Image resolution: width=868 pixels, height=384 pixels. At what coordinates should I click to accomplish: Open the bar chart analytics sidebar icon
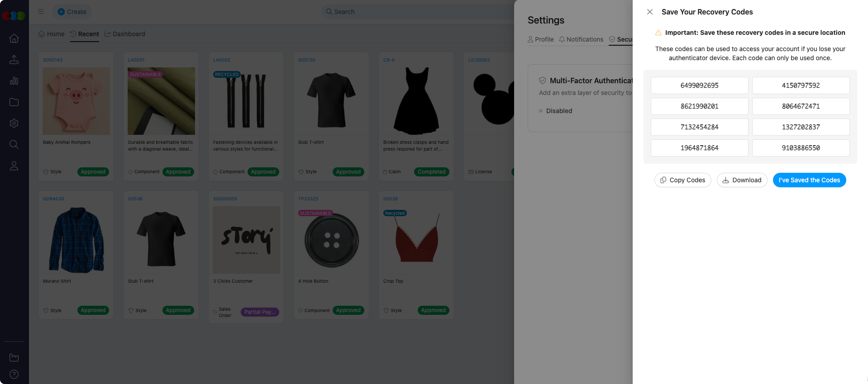14,81
